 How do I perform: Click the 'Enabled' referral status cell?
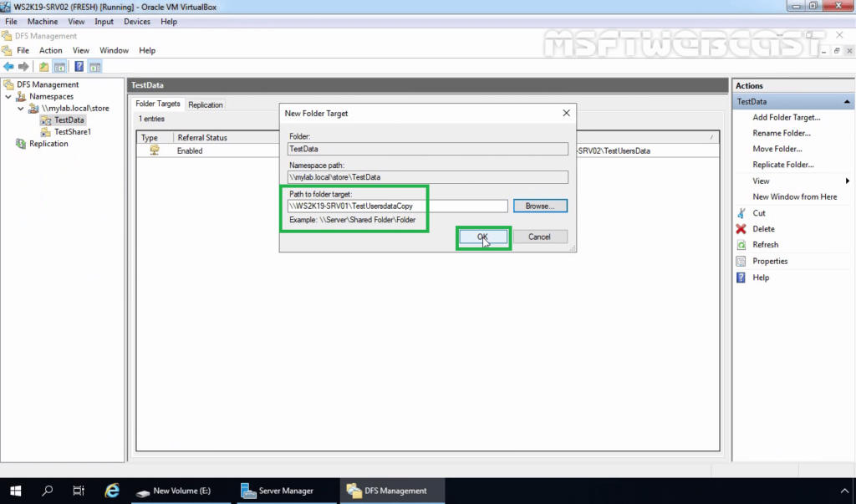pyautogui.click(x=190, y=150)
